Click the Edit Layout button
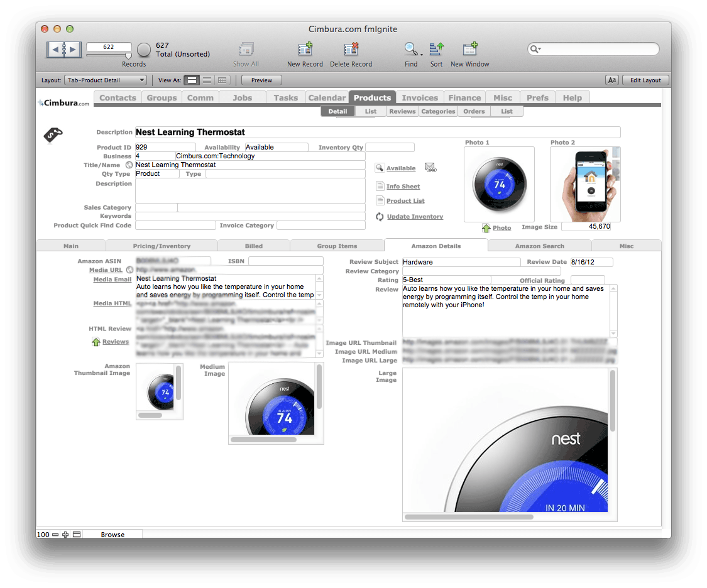This screenshot has width=707, height=588. pyautogui.click(x=645, y=80)
